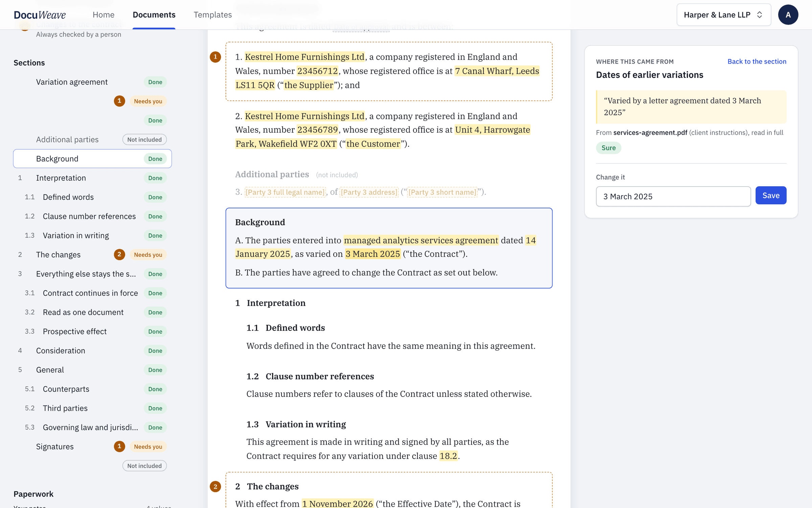This screenshot has height=508, width=812.
Task: Open Variation in writing sidebar item
Action: coord(92,235)
